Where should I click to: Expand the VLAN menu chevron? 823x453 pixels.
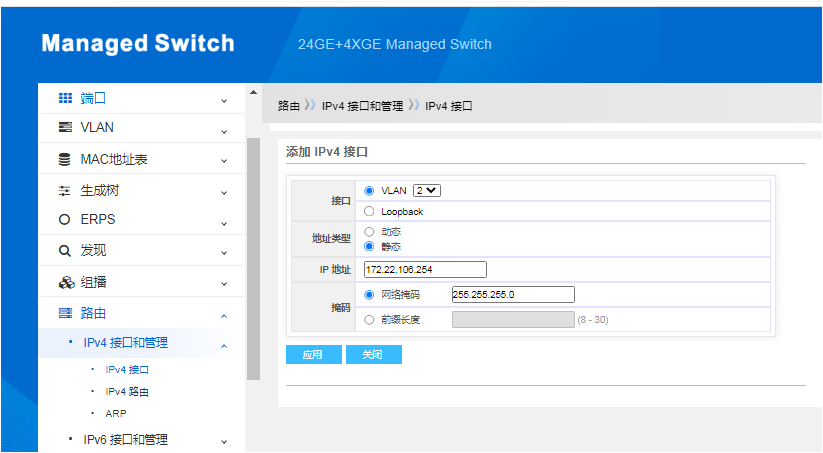(224, 131)
